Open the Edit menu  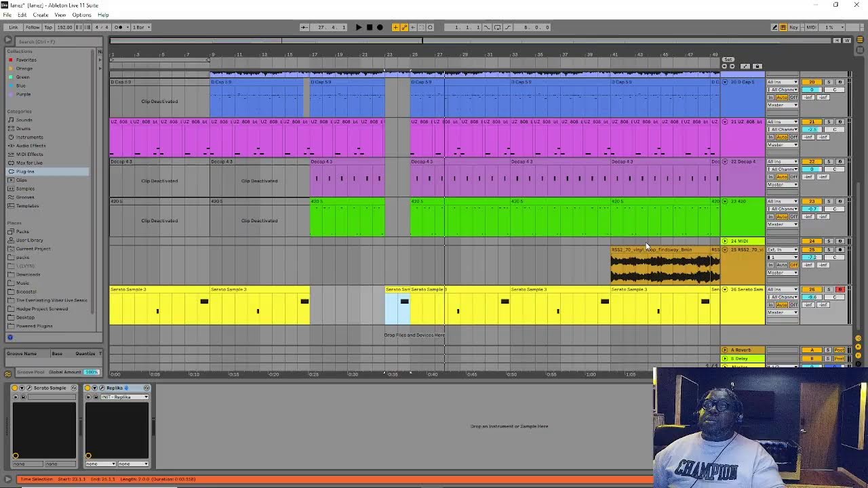22,15
